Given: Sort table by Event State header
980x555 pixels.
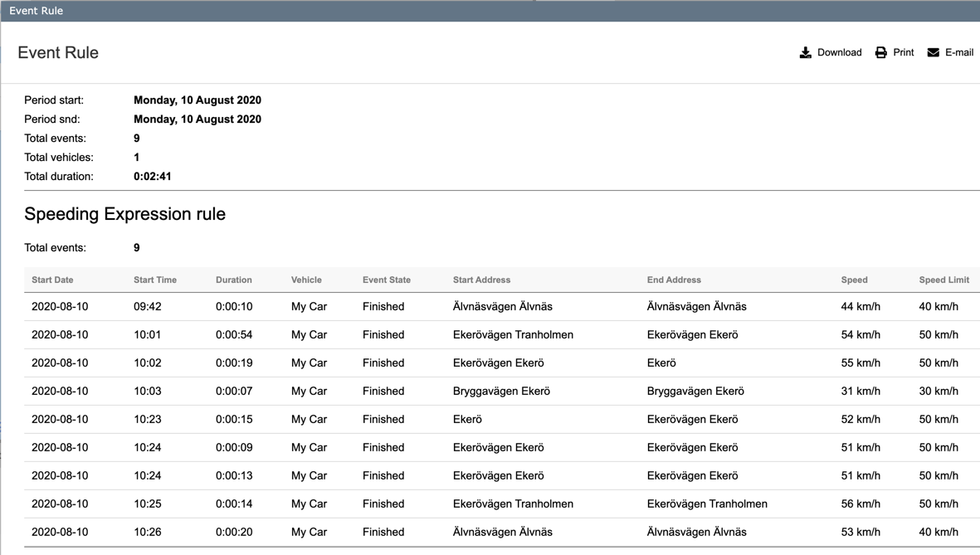Looking at the screenshot, I should click(386, 280).
